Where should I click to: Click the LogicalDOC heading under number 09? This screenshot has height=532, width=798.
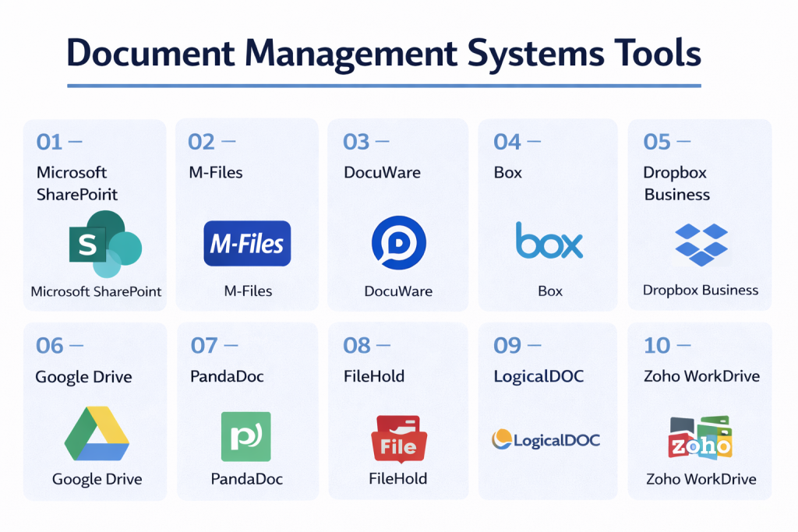click(538, 376)
